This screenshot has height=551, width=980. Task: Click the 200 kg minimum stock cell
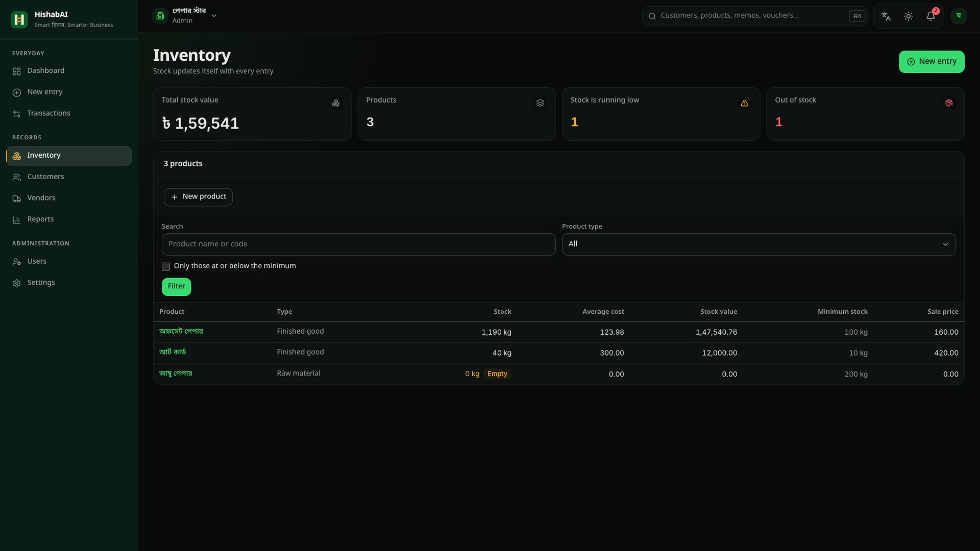click(x=856, y=374)
